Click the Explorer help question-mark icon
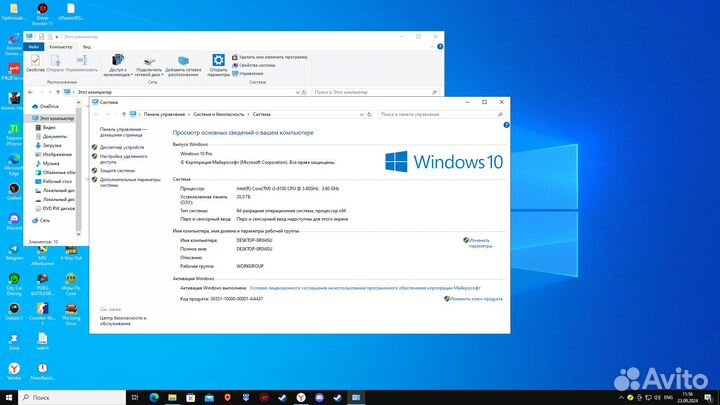This screenshot has height=405, width=720. (440, 46)
